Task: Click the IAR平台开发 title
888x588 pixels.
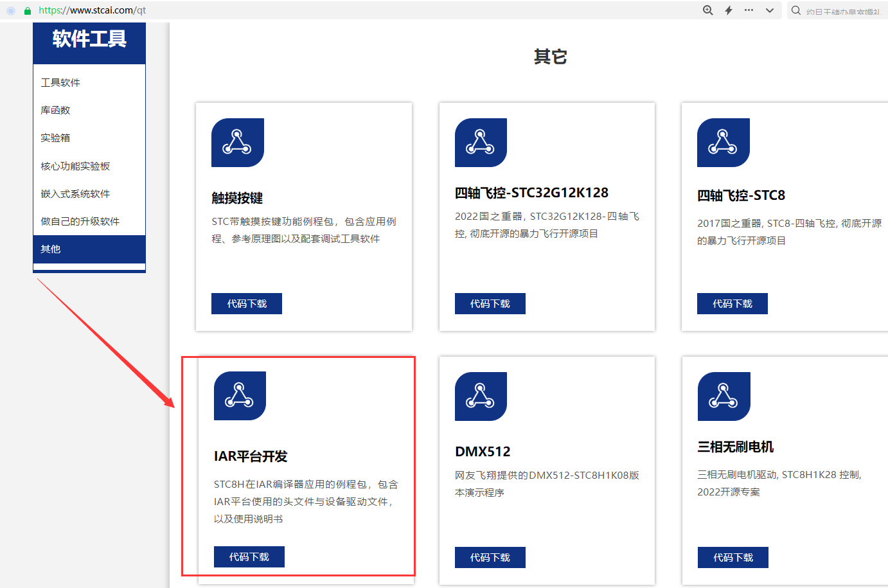Action: 251,456
